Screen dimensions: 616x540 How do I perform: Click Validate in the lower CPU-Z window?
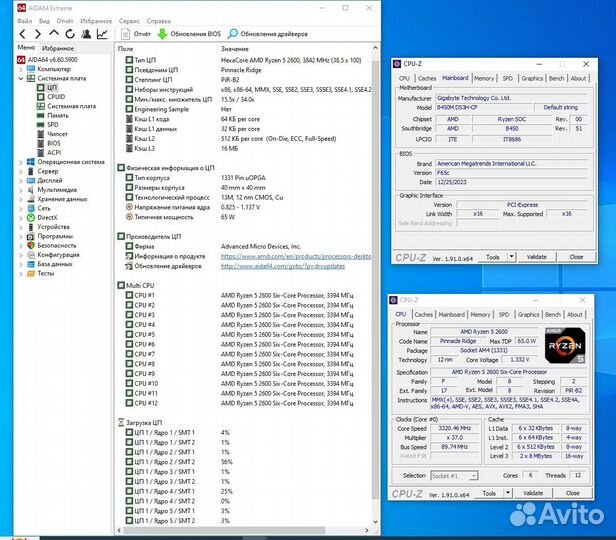[533, 493]
